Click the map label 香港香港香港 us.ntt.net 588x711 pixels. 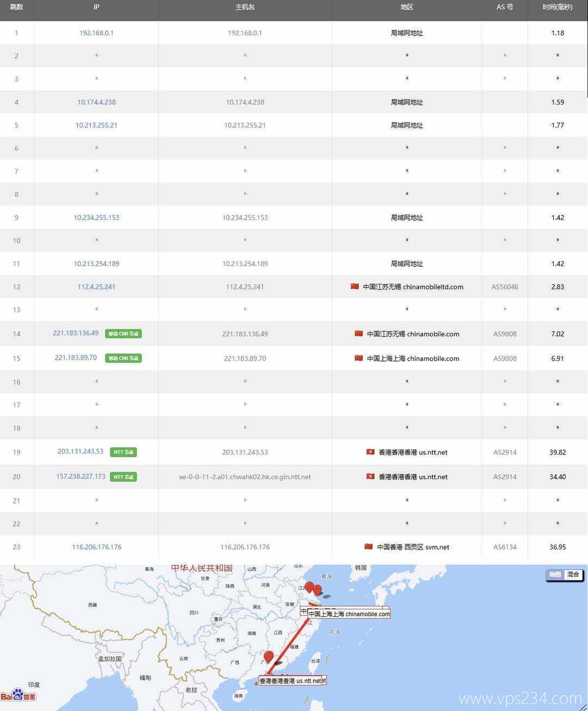click(290, 680)
